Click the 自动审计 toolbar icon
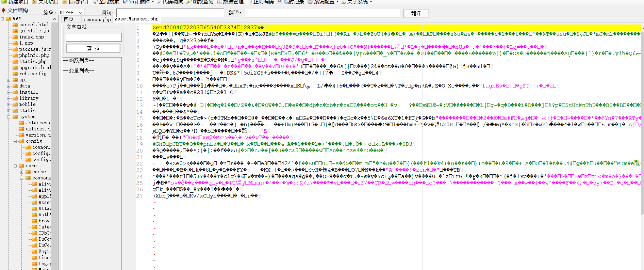The width and height of the screenshot is (644, 270). (x=65, y=2)
